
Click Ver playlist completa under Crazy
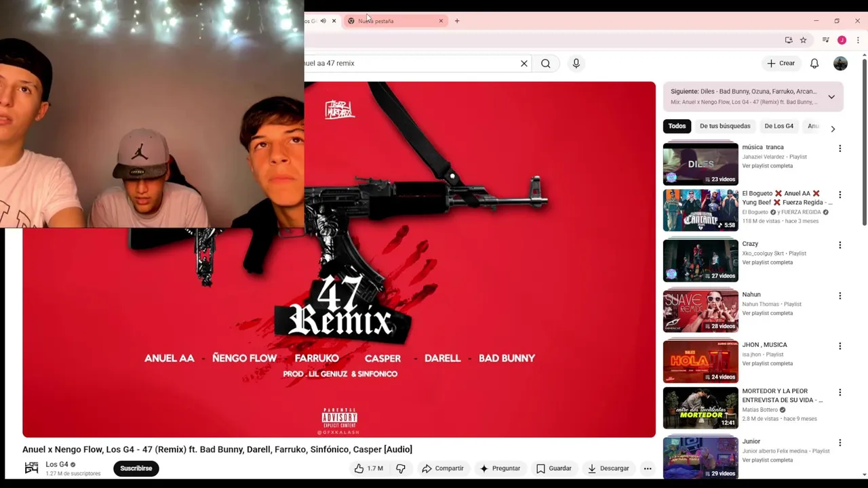[x=767, y=263]
